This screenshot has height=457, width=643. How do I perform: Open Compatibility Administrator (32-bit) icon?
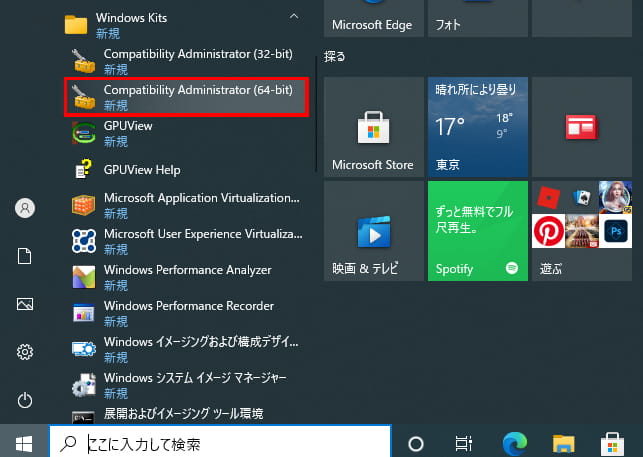click(83, 61)
